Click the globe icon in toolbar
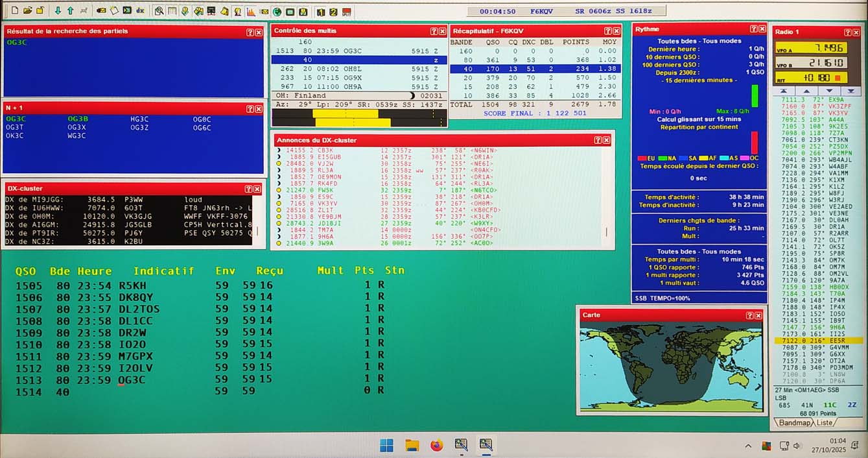This screenshot has width=868, height=458. point(277,12)
